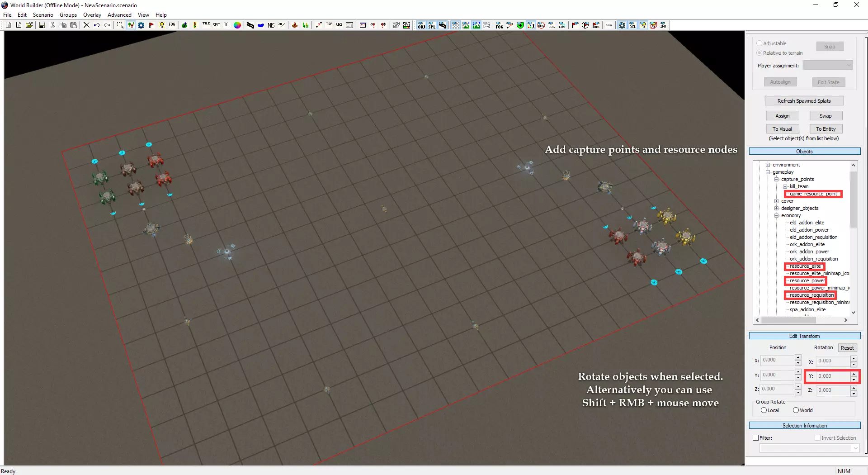The height and width of the screenshot is (475, 868).
Task: Click the Rotation Y input field
Action: [x=833, y=376]
